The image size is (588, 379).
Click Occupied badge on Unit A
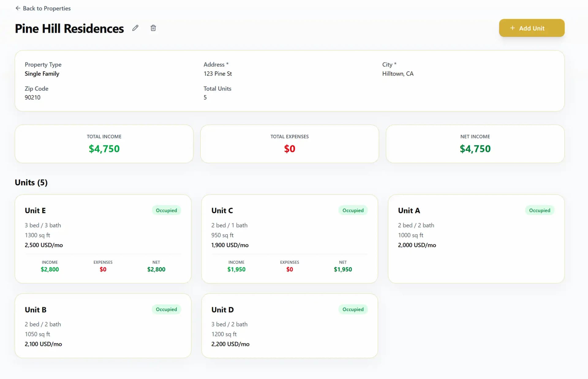tap(539, 210)
